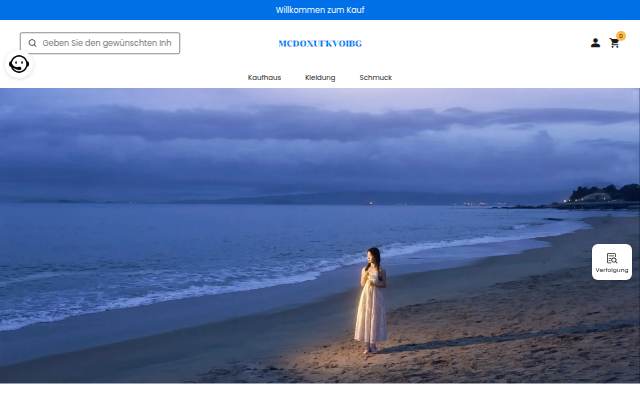The height and width of the screenshot is (400, 640).
Task: Open the shopping cart icon
Action: point(614,43)
